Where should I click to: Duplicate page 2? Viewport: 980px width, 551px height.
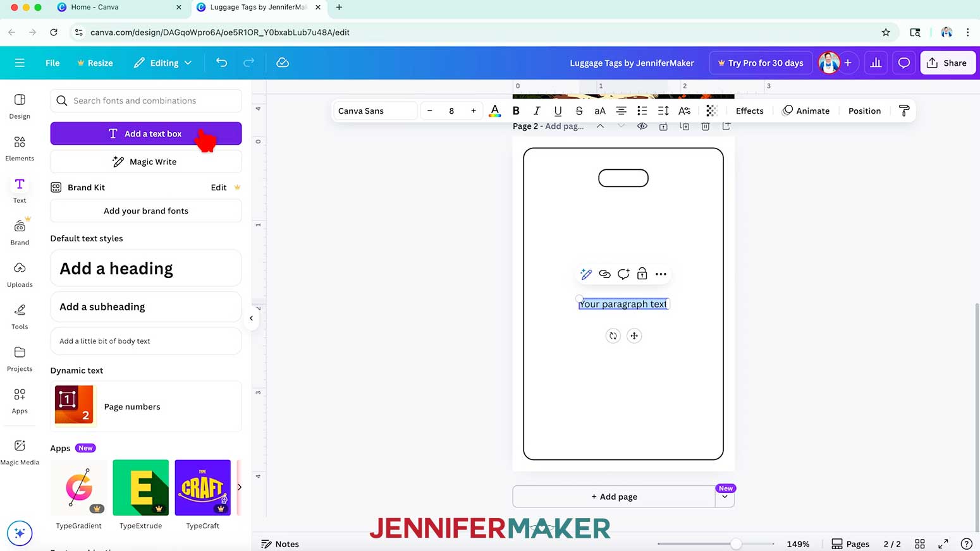(684, 126)
